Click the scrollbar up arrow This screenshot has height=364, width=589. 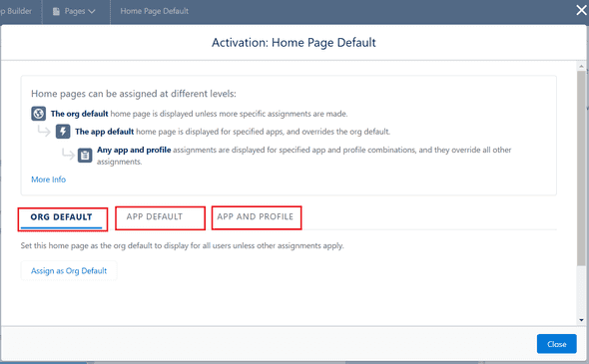coord(581,67)
